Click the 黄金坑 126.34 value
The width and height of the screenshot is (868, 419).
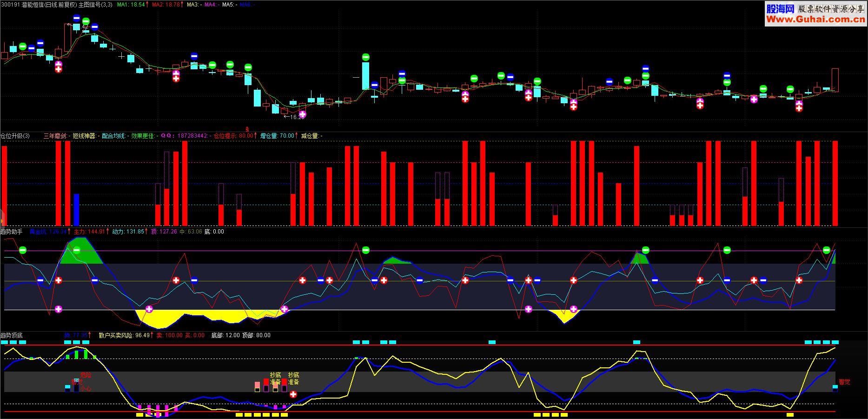[48, 231]
